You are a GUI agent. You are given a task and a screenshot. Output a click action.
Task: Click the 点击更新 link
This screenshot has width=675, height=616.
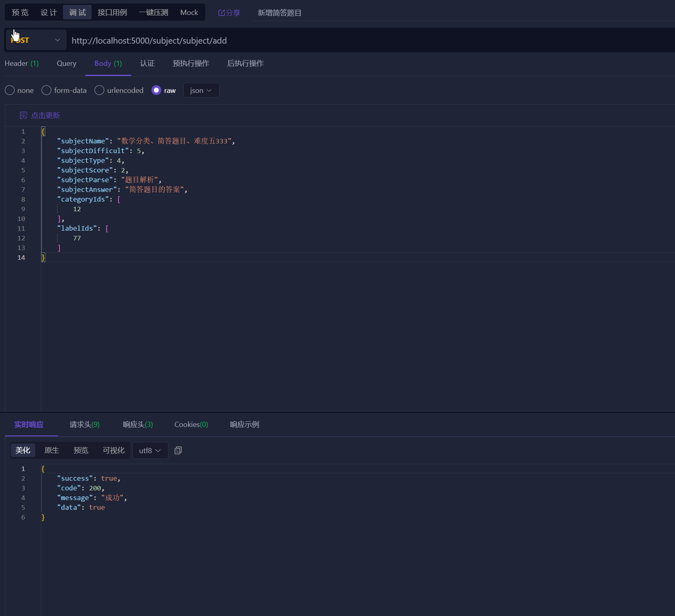pyautogui.click(x=46, y=116)
